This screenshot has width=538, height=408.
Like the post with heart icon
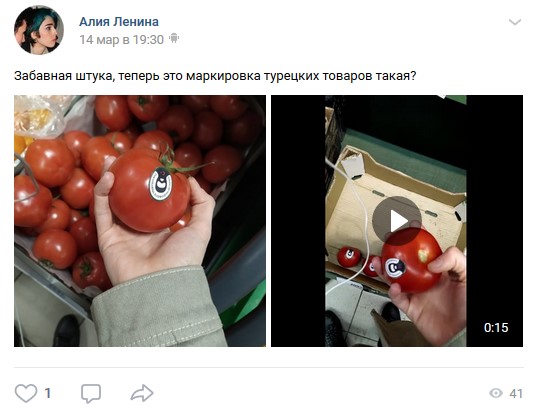(x=26, y=393)
